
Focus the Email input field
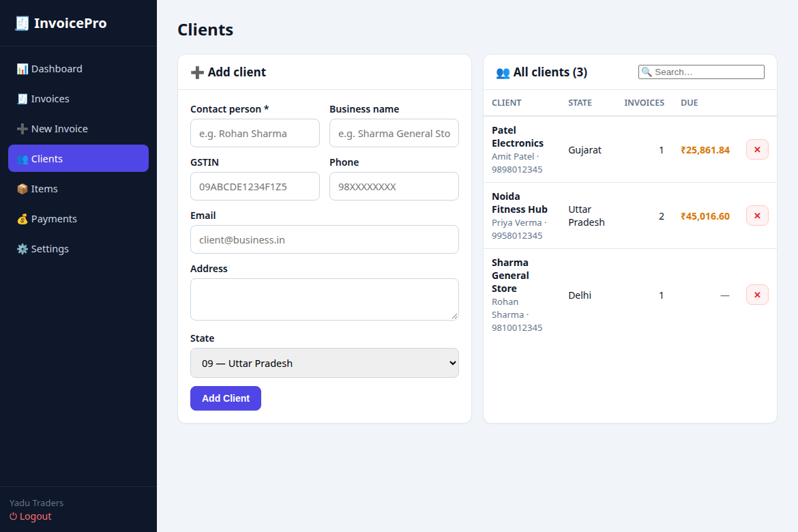(324, 239)
